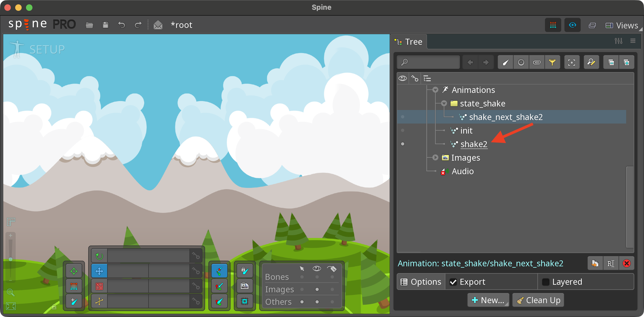Viewport: 644px width, 317px height.
Task: Collapse the state_shake folder
Action: (444, 103)
